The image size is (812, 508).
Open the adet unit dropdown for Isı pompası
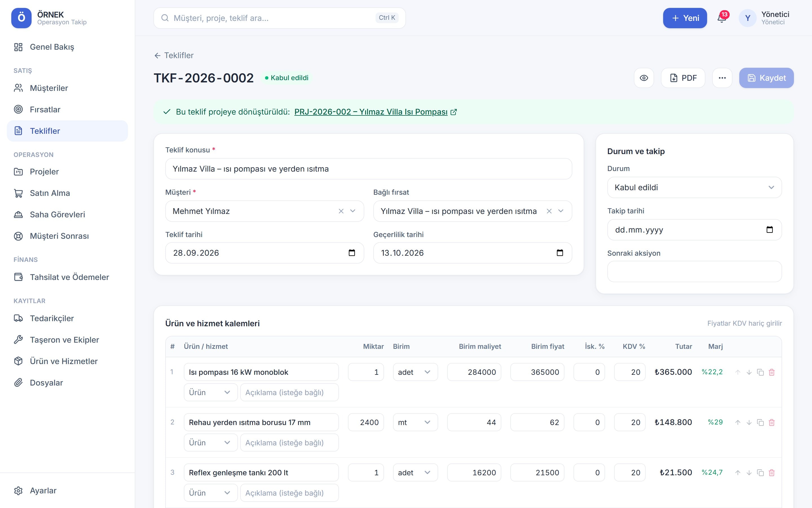(415, 372)
